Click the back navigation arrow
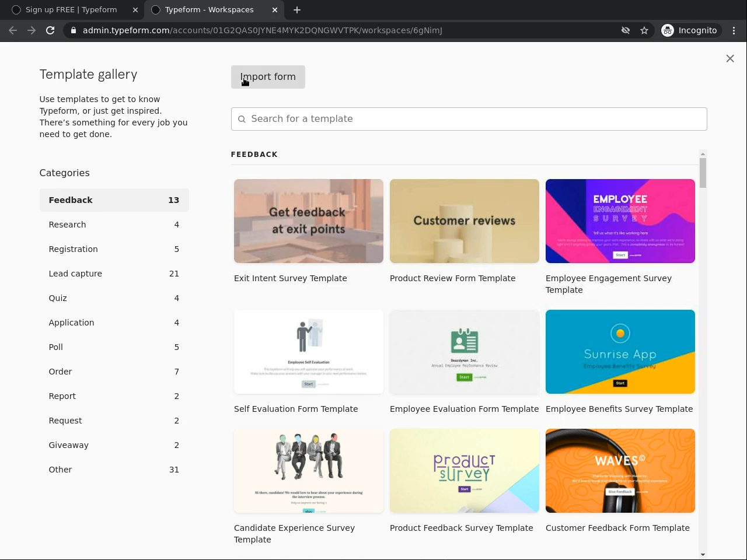 [x=13, y=30]
